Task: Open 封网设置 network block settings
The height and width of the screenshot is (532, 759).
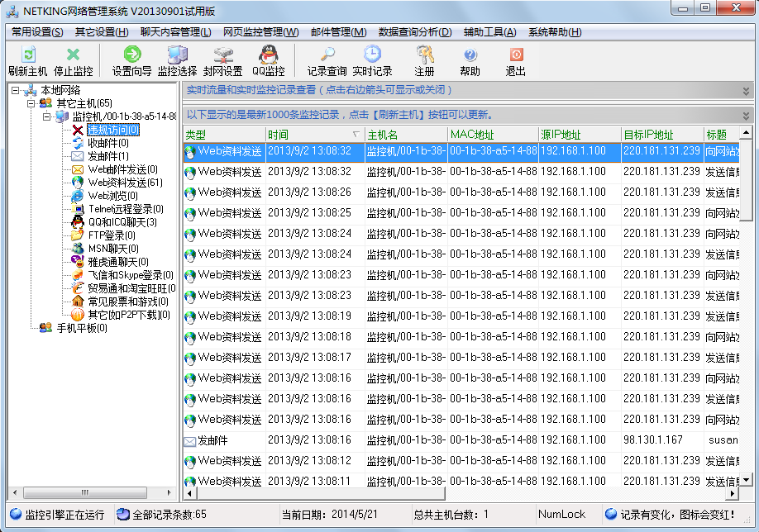Action: point(222,61)
